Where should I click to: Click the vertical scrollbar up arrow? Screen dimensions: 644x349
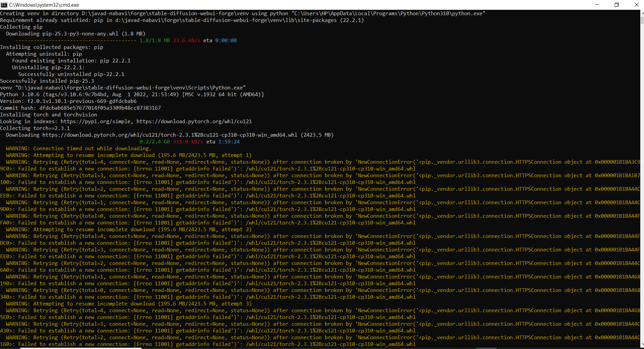642,12
